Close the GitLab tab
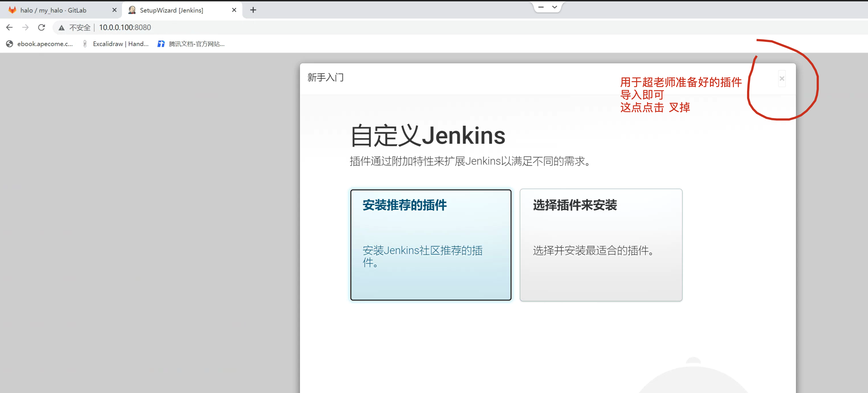Viewport: 868px width, 393px height. [114, 10]
